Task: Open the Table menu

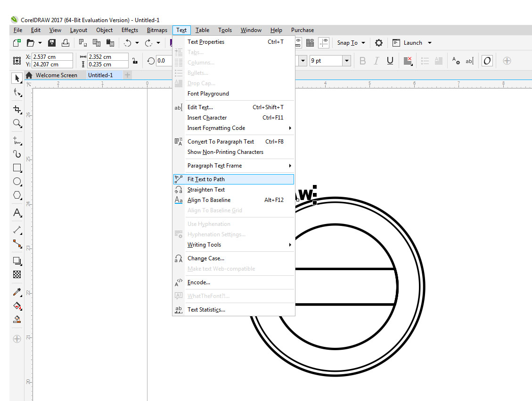Action: point(202,30)
